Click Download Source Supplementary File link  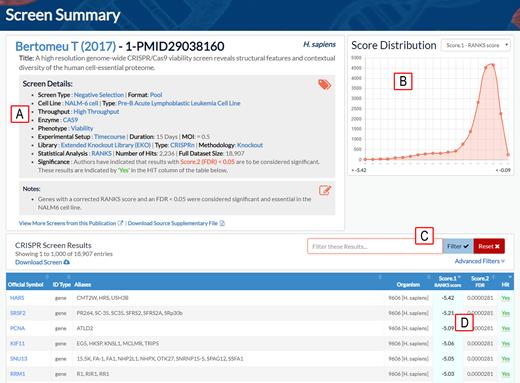(x=173, y=223)
